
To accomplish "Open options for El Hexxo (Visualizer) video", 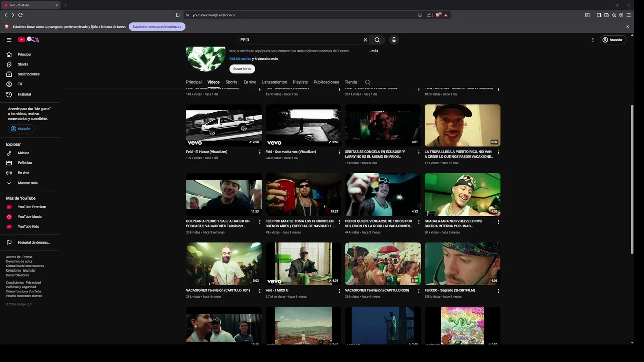I will tap(260, 152).
